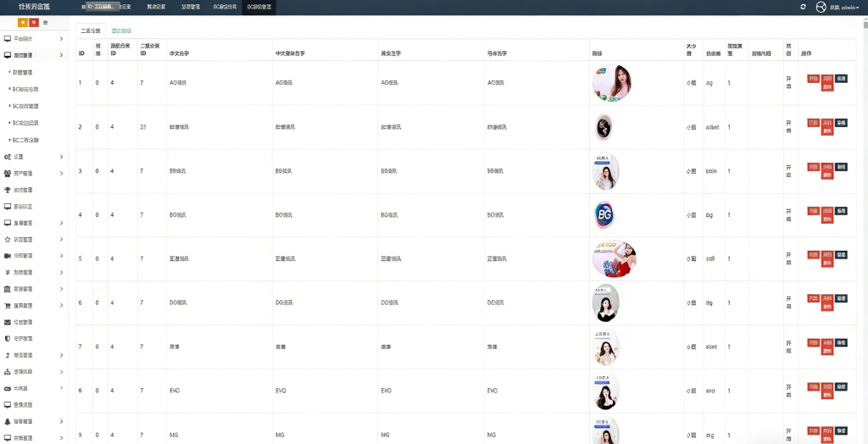Click the dark edit button in AG row

pyautogui.click(x=841, y=78)
